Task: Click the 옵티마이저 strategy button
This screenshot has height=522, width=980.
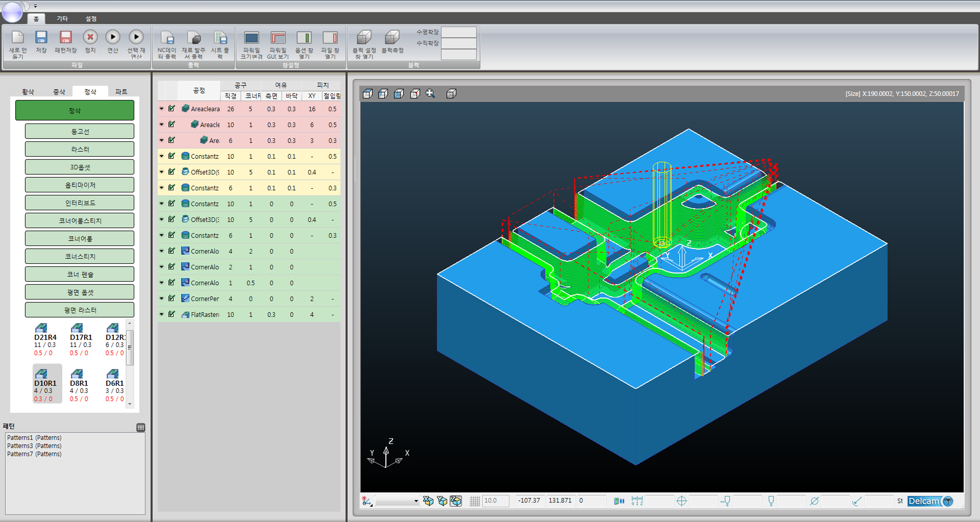Action: pyautogui.click(x=79, y=185)
